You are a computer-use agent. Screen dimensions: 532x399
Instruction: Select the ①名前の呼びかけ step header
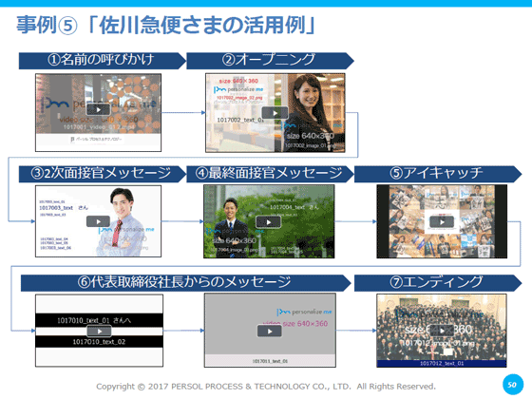(x=103, y=61)
